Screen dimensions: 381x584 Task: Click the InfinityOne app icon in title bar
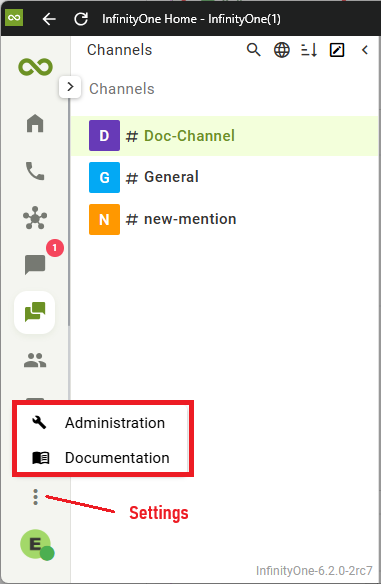[x=14, y=18]
